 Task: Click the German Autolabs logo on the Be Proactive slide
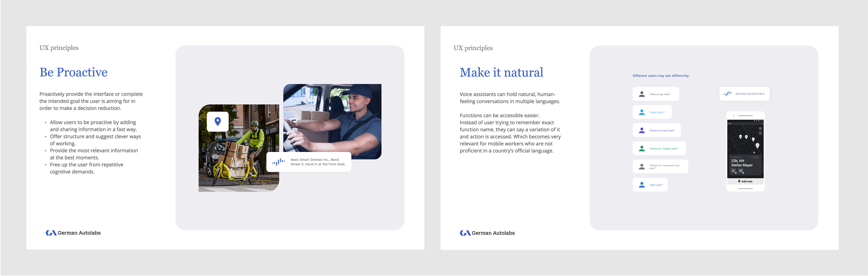click(x=73, y=233)
